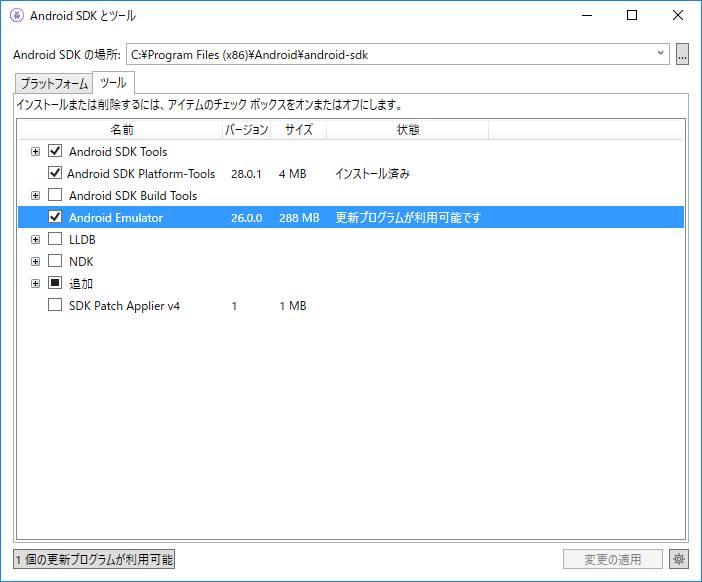This screenshot has width=702, height=582.
Task: Switch to the プラットフォーム tab
Action: tap(54, 84)
